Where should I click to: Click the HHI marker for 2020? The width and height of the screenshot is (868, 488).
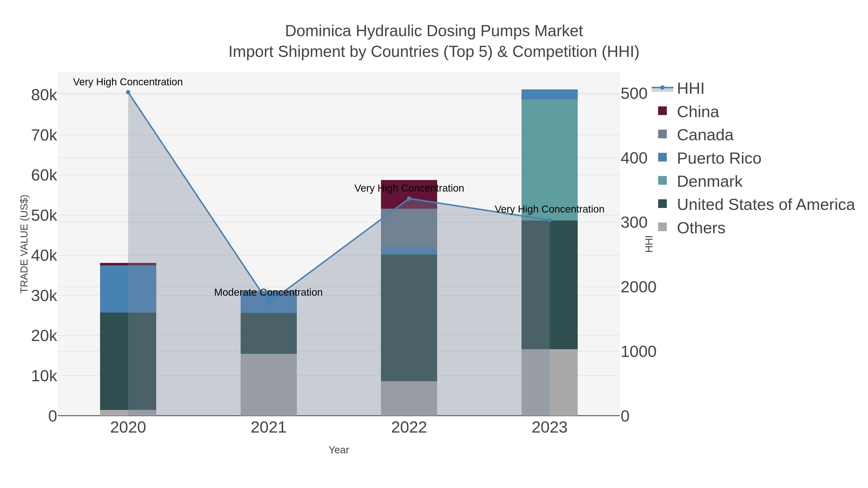128,92
